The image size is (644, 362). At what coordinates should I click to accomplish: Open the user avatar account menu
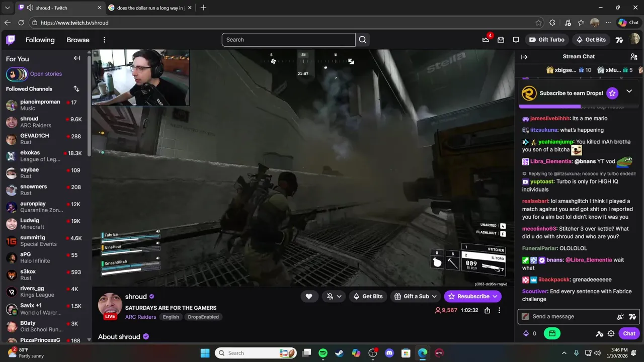(x=634, y=40)
